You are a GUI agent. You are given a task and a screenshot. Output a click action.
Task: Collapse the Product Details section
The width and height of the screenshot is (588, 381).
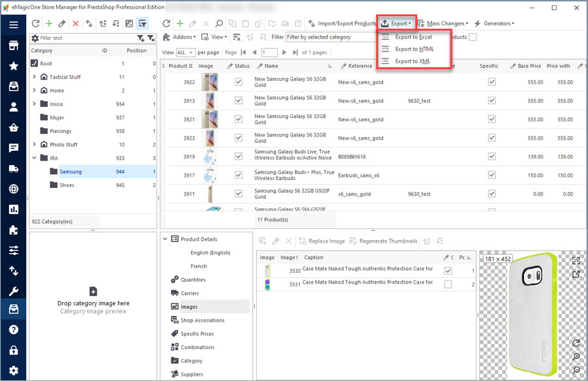point(165,239)
